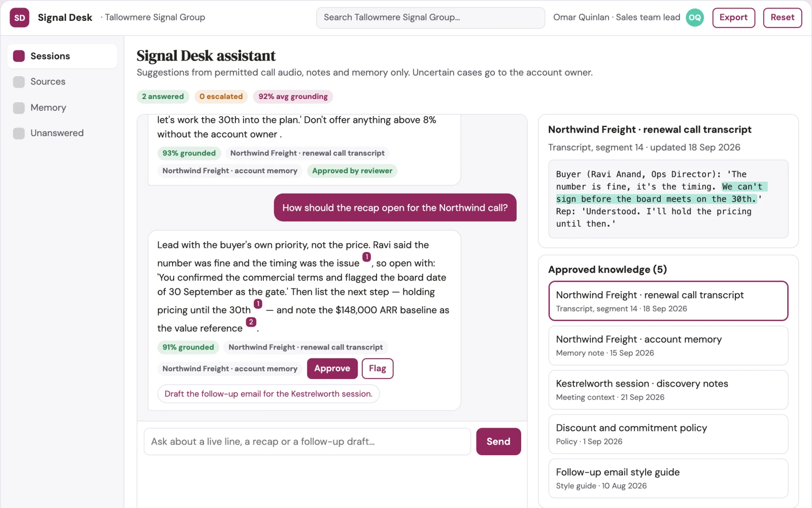Open the Discount and commitment policy card
The width and height of the screenshot is (812, 508).
pyautogui.click(x=668, y=434)
